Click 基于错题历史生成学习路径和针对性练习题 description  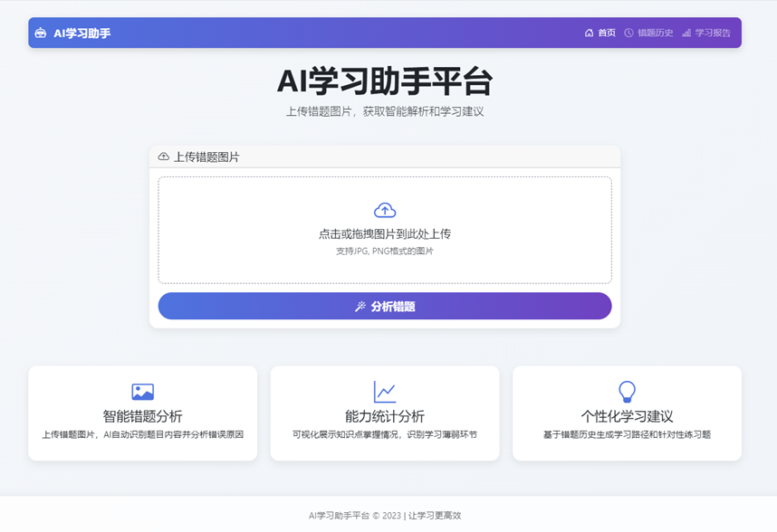click(x=628, y=434)
